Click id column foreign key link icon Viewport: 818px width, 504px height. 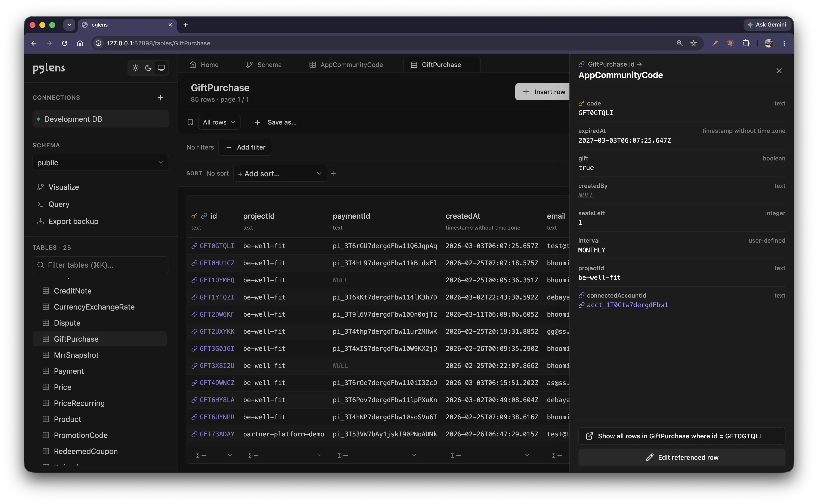coord(204,216)
